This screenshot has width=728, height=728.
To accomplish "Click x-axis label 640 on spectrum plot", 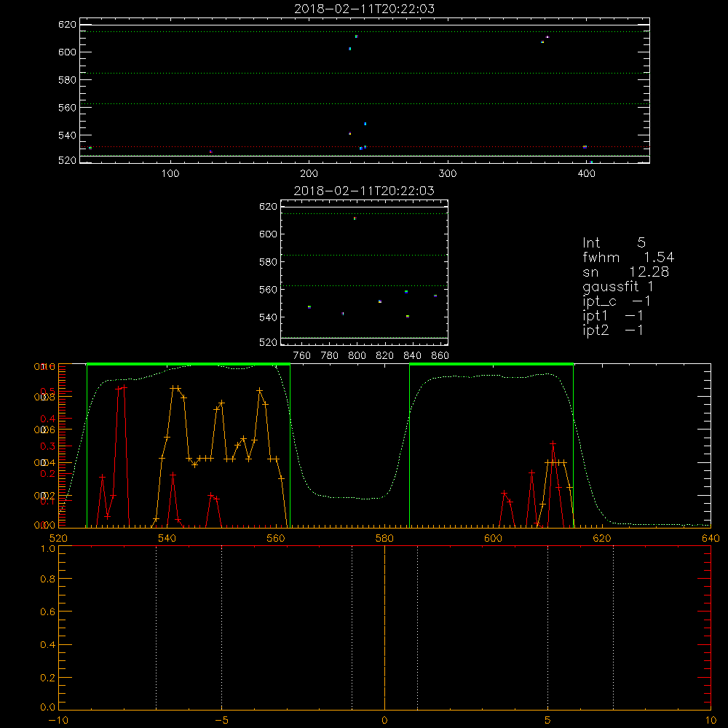I will pyautogui.click(x=711, y=538).
